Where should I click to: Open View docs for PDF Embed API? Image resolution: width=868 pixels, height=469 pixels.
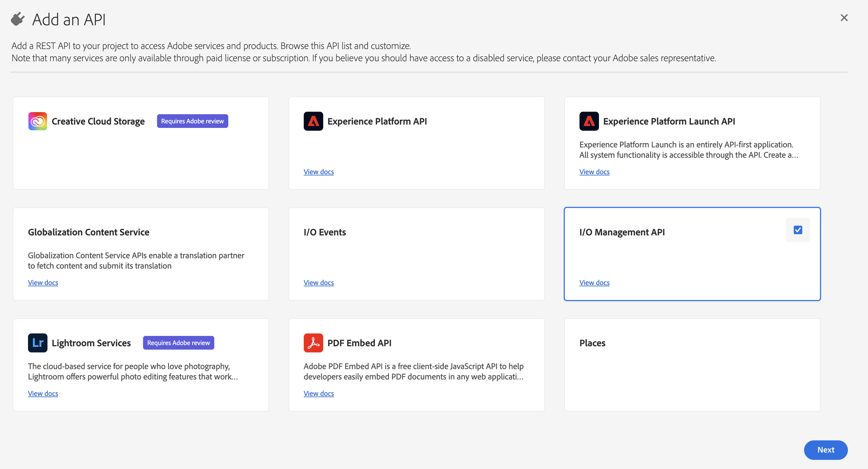[x=318, y=393]
